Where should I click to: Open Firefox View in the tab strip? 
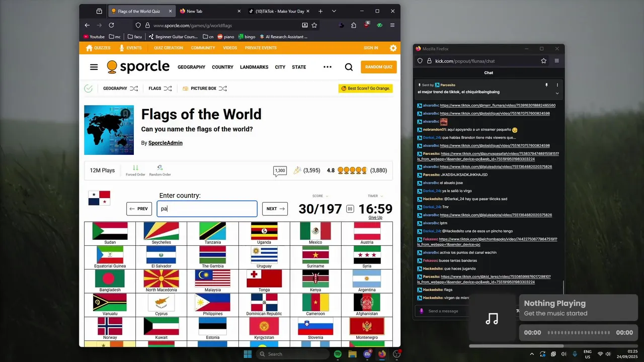pos(99,11)
